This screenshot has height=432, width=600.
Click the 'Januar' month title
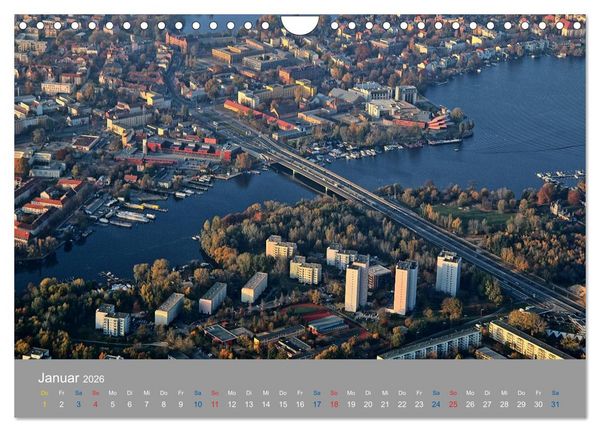(x=59, y=378)
